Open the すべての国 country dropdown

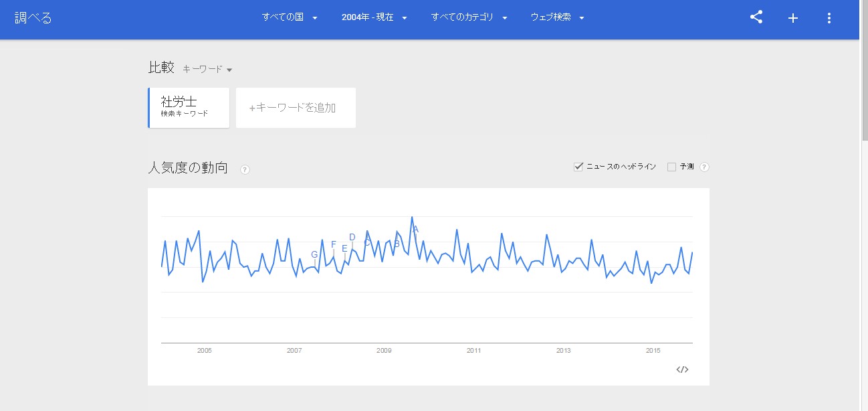tap(290, 17)
